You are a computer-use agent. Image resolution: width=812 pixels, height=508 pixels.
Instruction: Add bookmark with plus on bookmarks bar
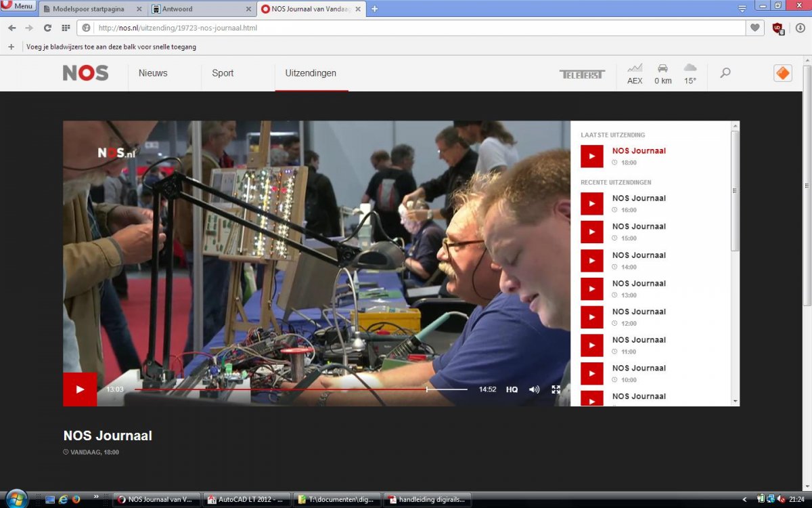point(11,47)
